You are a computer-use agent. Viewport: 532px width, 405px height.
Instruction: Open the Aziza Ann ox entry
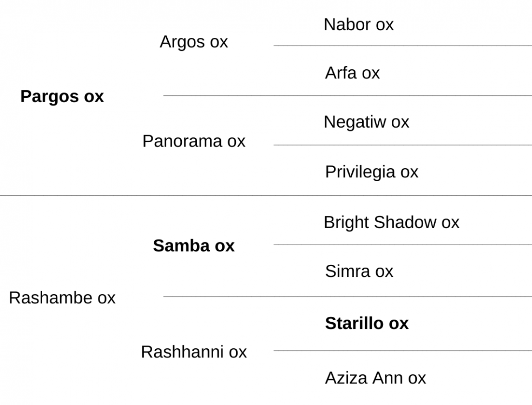click(375, 378)
